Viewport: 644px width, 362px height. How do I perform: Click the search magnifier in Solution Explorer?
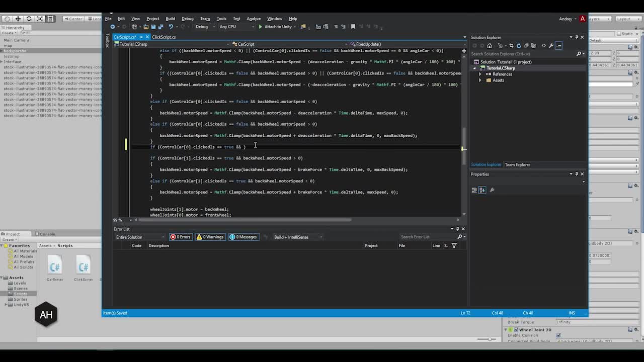579,54
